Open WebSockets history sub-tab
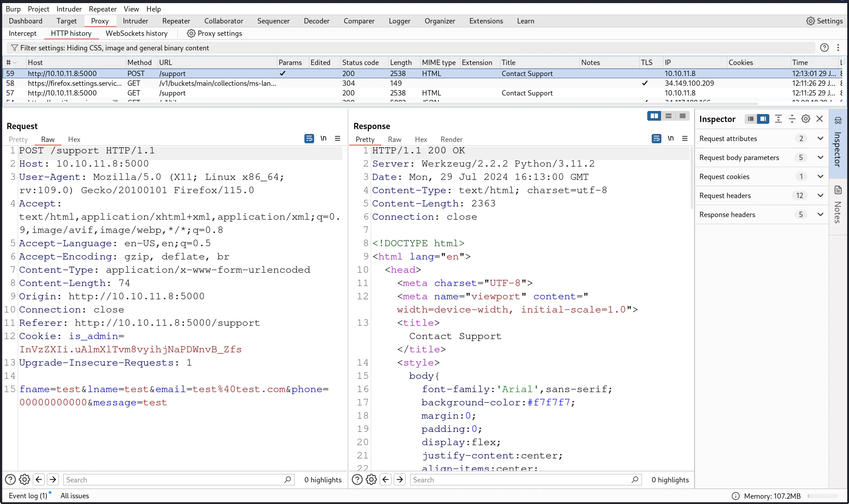Image resolution: width=849 pixels, height=504 pixels. (137, 33)
